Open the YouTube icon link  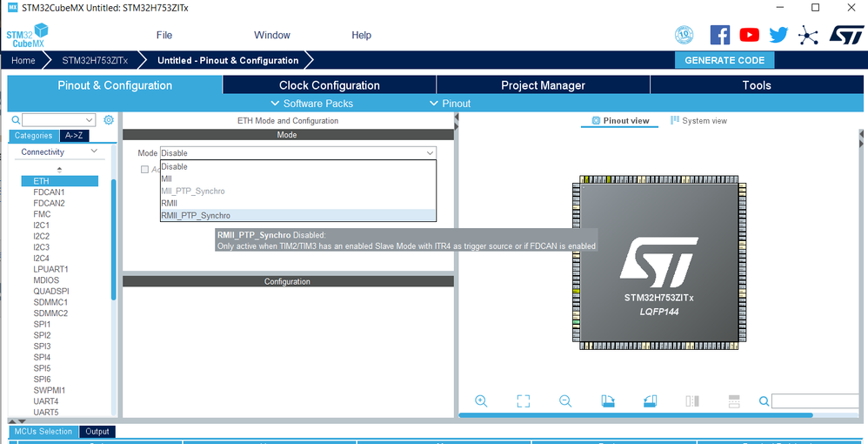point(749,35)
